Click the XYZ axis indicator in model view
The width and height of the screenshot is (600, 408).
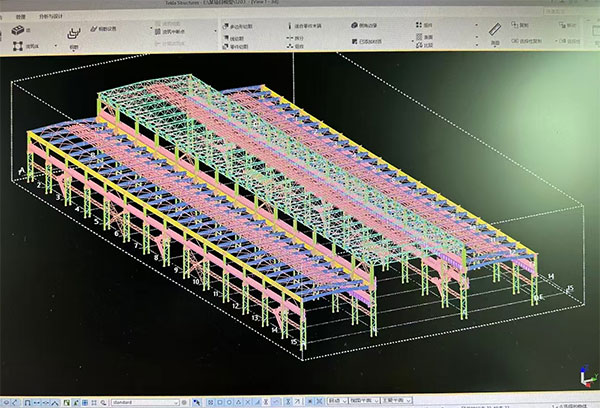tap(582, 380)
